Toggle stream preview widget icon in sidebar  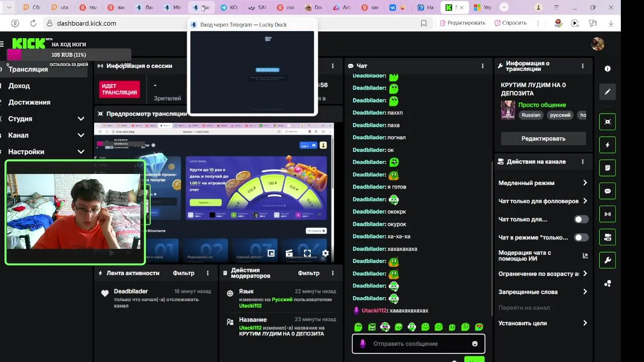(x=607, y=122)
